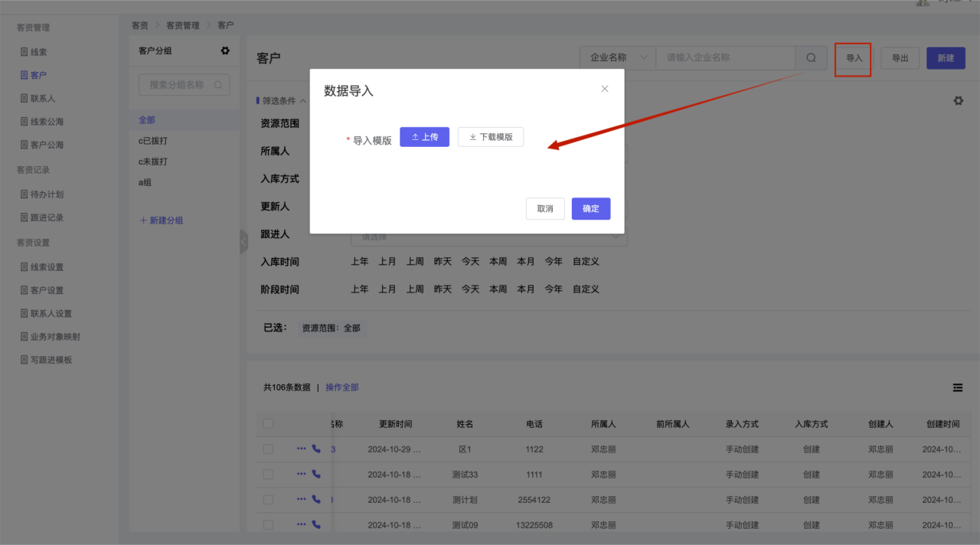Collapse the customer group side panel handle
This screenshot has width=980, height=545.
tap(243, 242)
